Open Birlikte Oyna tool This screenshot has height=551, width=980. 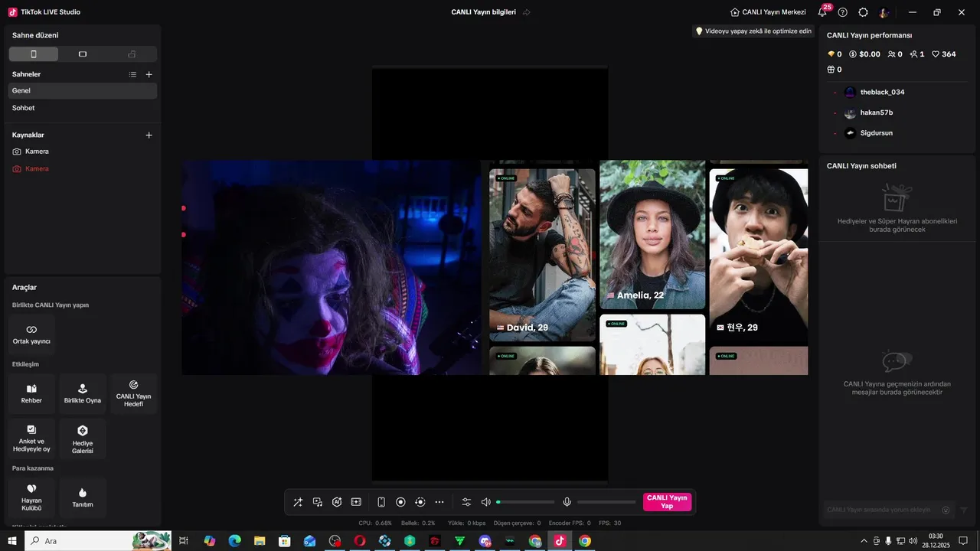click(x=83, y=393)
